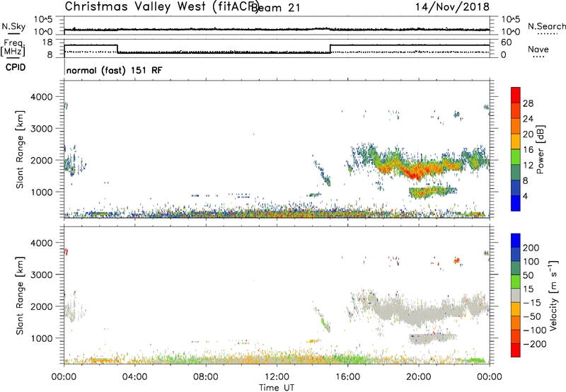Click the 'Slant Range [km]' label of power panel
The width and height of the screenshot is (566, 392).
tap(20, 149)
